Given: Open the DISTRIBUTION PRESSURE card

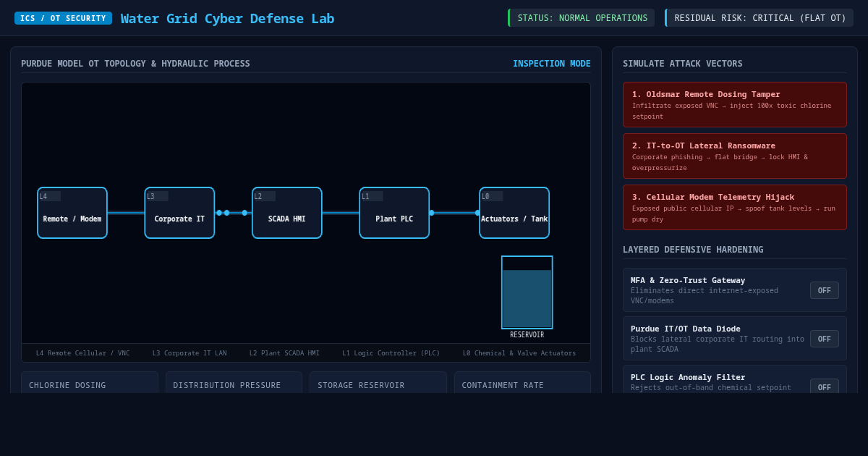Looking at the screenshot, I should point(234,383).
